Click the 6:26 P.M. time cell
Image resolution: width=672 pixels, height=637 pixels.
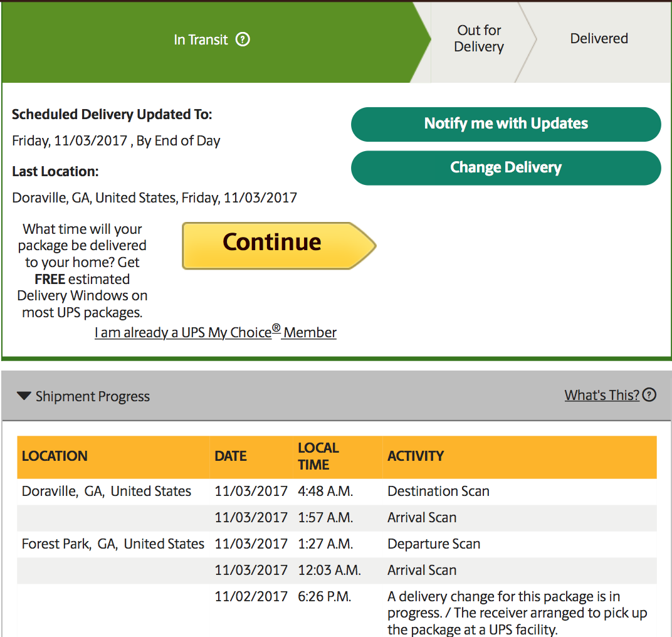325,597
